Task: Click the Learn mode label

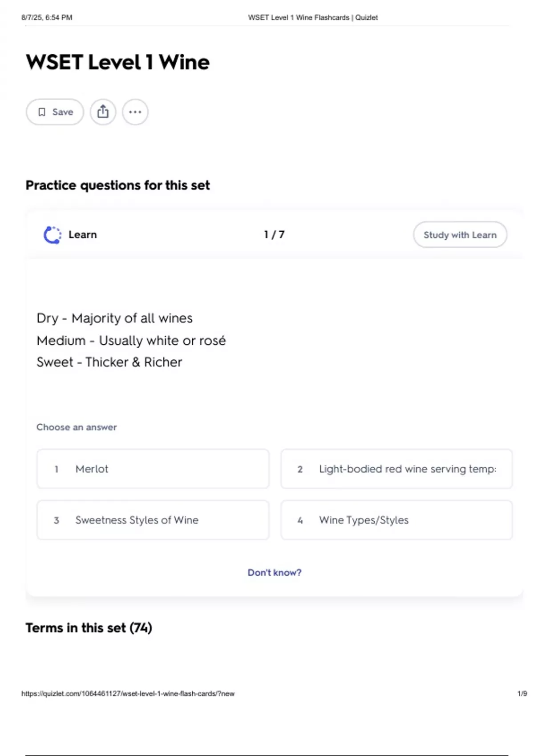Action: coord(83,235)
